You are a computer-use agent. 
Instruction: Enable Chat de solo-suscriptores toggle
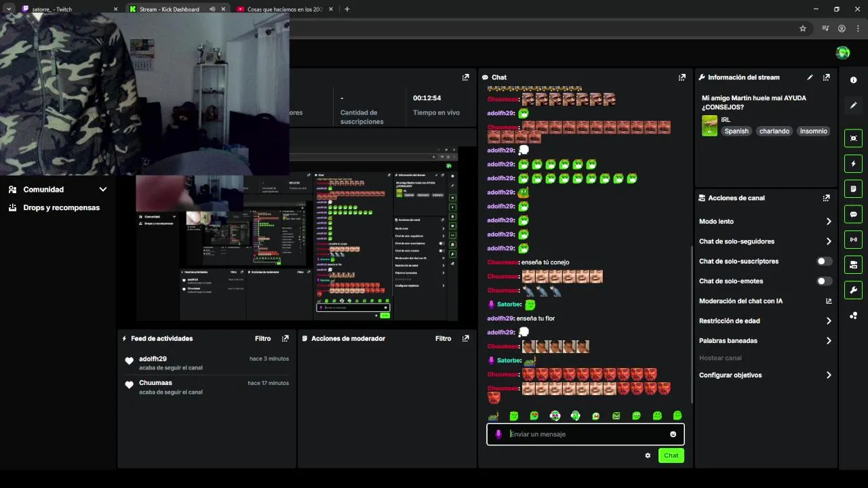click(x=824, y=261)
